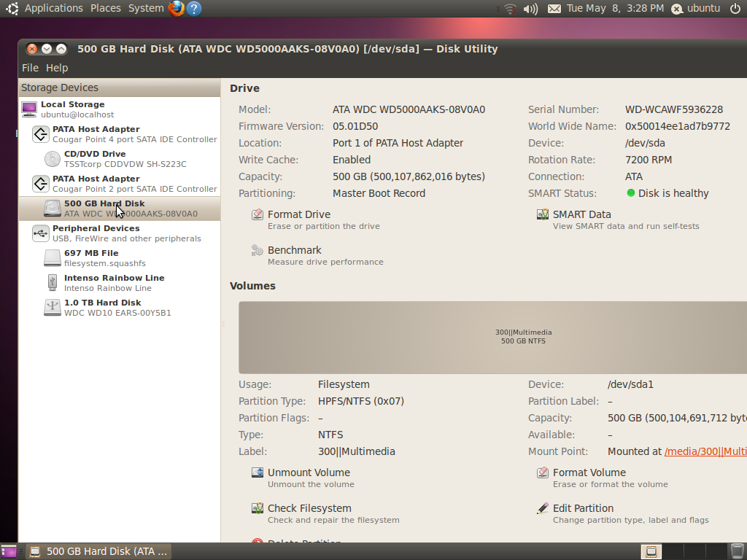Open the Trash icon in bottom panel
747x560 pixels.
(737, 551)
